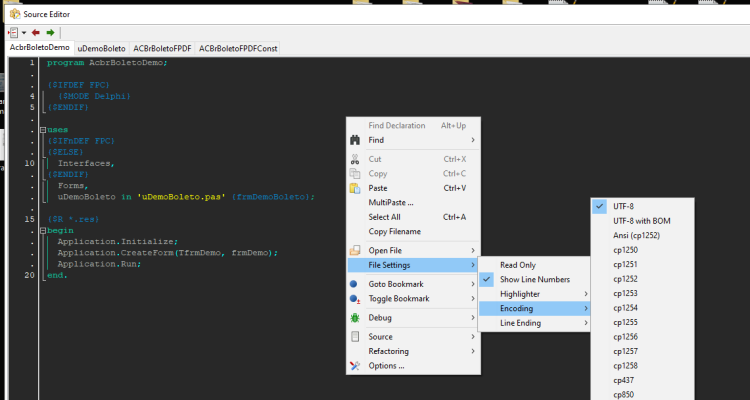The image size is (750, 400).
Task: Click the green Debug bug icon
Action: point(355,318)
